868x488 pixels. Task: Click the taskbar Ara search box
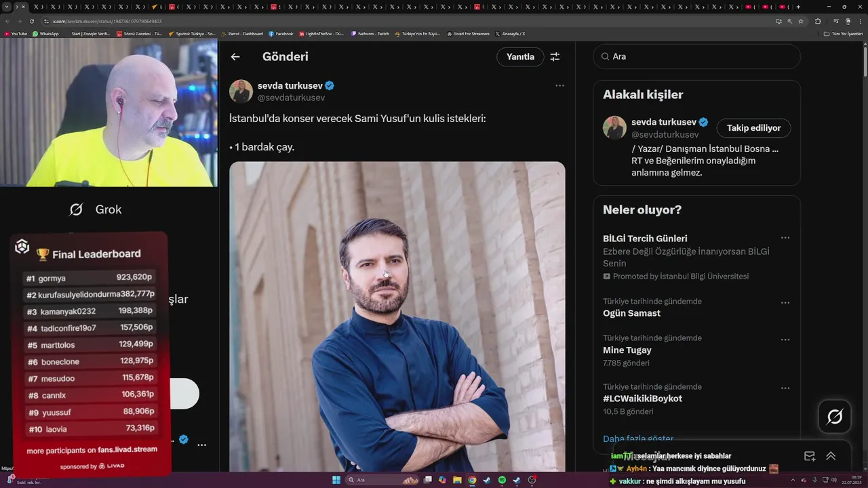(x=382, y=480)
